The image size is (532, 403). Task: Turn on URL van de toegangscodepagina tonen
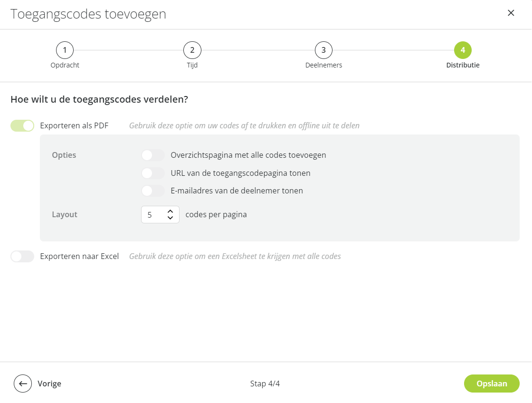tap(153, 173)
